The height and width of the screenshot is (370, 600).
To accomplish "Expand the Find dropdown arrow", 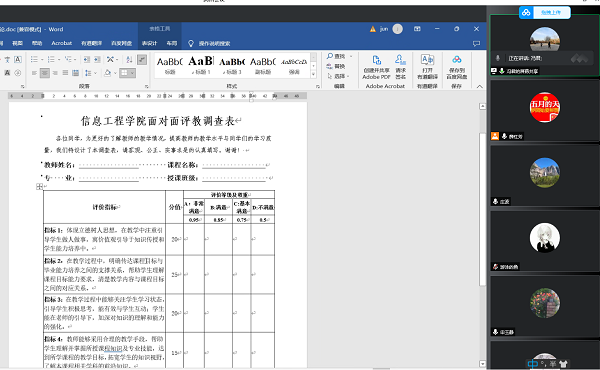I will point(351,57).
